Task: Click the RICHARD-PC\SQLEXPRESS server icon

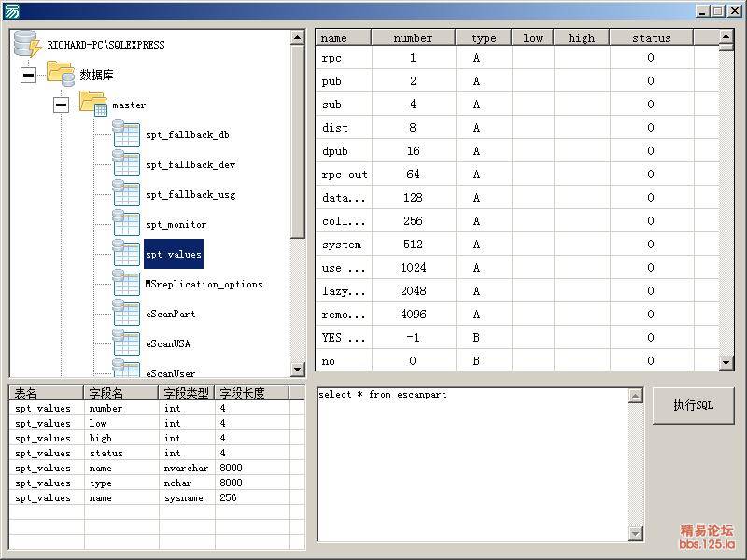Action: click(28, 44)
